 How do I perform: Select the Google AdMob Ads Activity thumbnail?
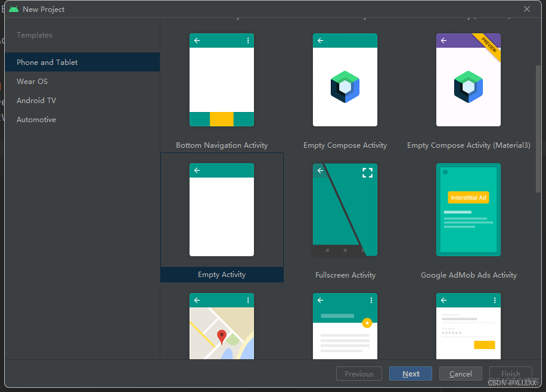tap(469, 210)
